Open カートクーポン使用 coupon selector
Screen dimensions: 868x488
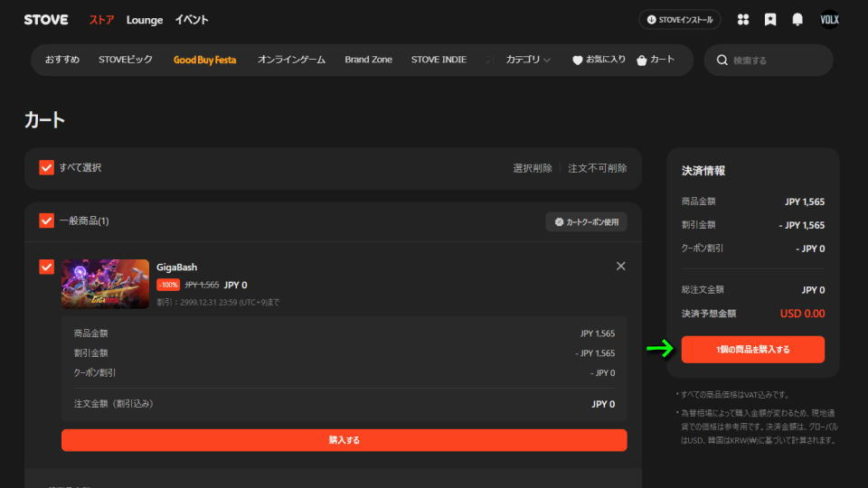pos(586,221)
